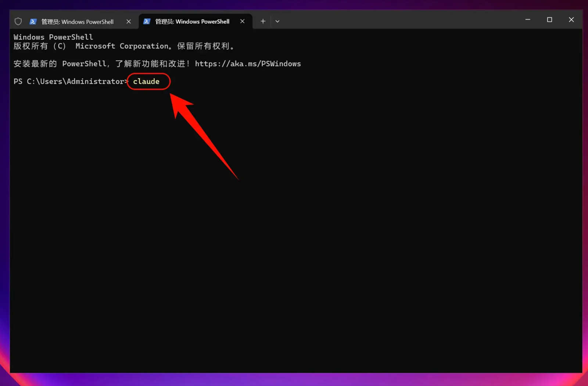This screenshot has width=588, height=386.
Task: Select the active second 管理员: Windows PowerShell tab title
Action: coord(192,21)
